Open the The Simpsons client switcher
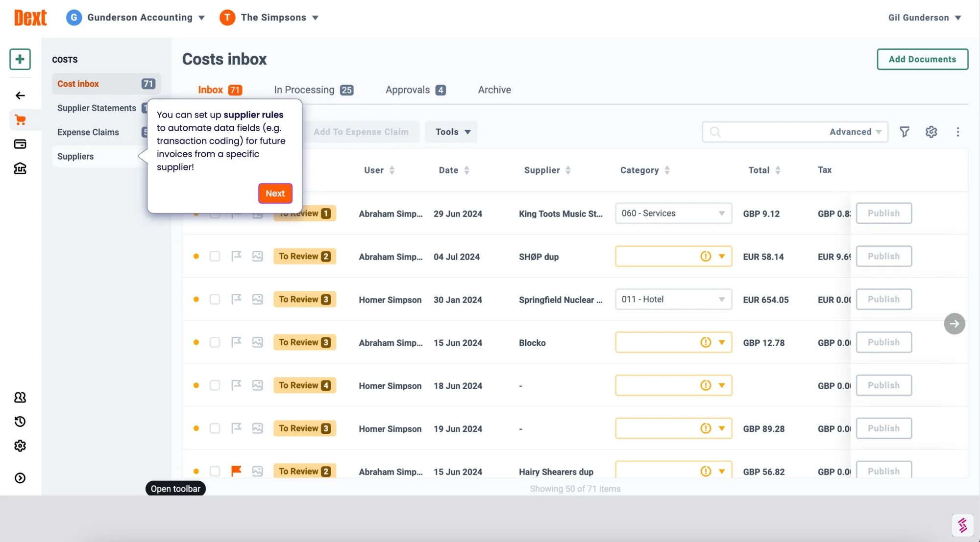This screenshot has height=542, width=980. pyautogui.click(x=269, y=17)
